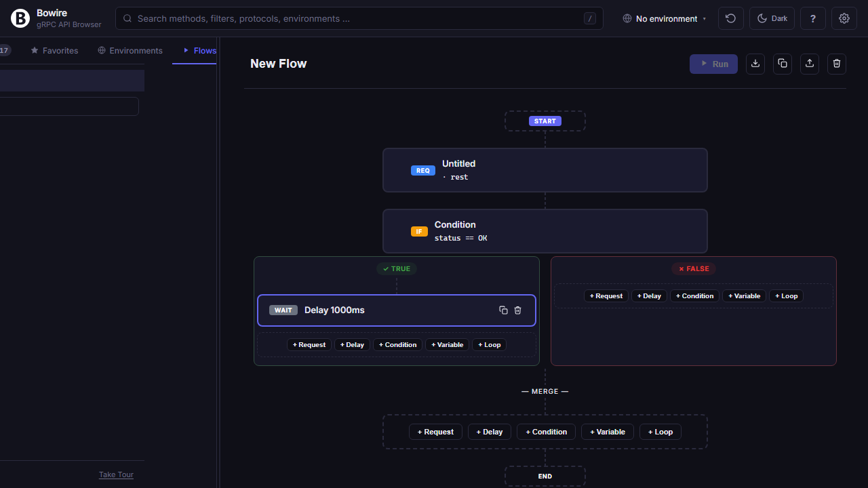
Task: Add a Delay in the TRUE branch
Action: 352,345
